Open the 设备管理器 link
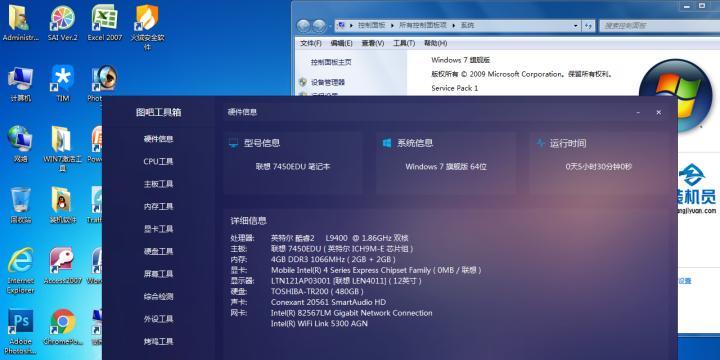The height and width of the screenshot is (360, 720). click(328, 83)
